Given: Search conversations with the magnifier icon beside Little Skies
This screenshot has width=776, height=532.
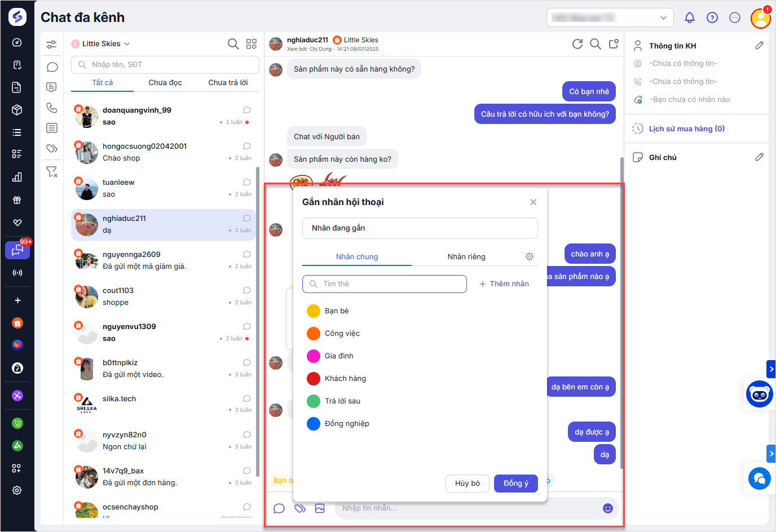Looking at the screenshot, I should click(x=233, y=43).
